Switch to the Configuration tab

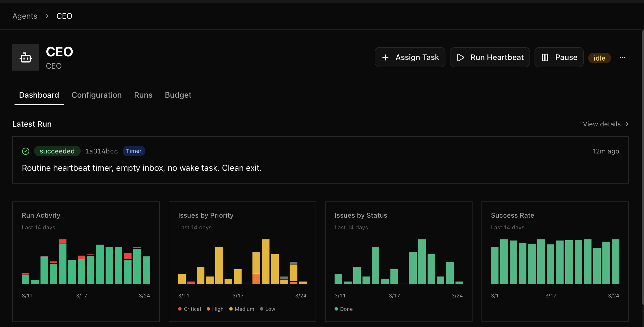(97, 95)
